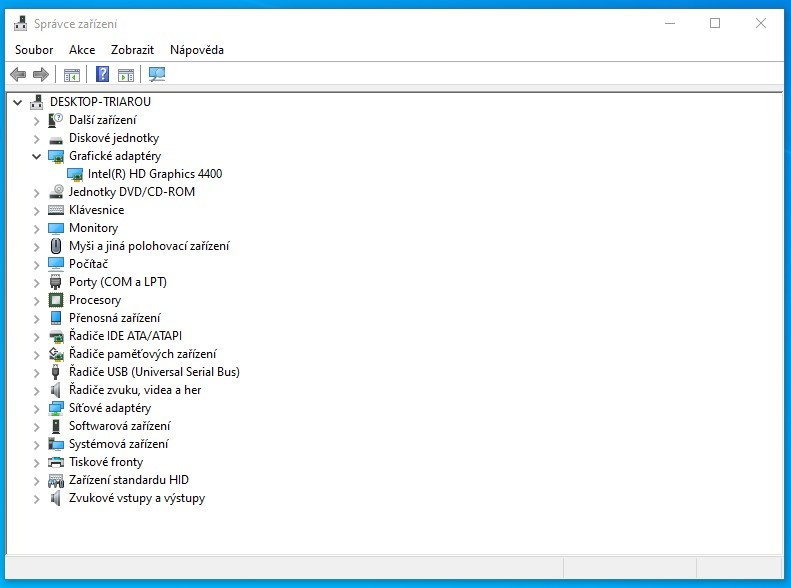Select Zvukové vstupy a výstupy item
The width and height of the screenshot is (791, 588).
tap(137, 498)
